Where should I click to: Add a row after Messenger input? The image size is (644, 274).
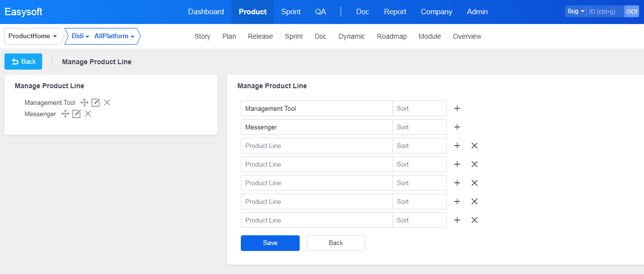coord(457,127)
